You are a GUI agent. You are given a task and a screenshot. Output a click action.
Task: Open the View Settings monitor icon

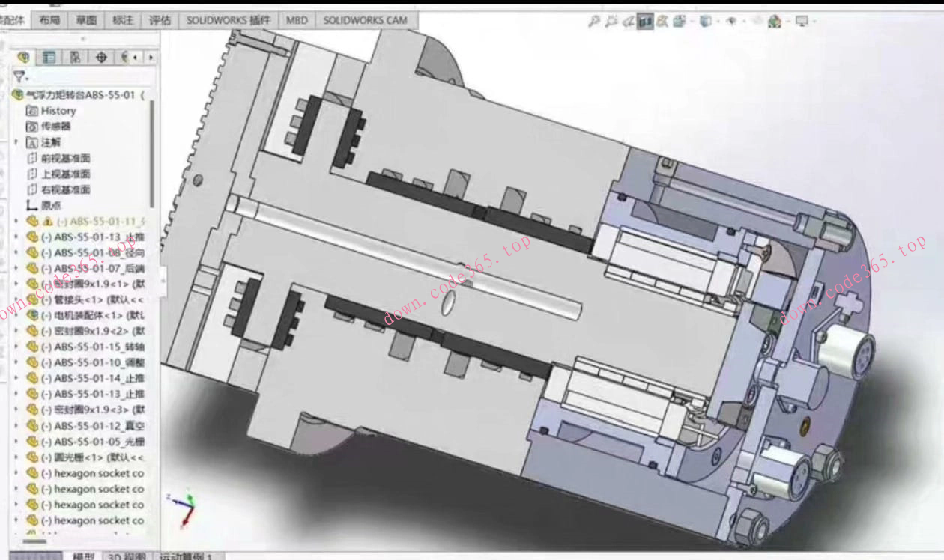pos(802,22)
